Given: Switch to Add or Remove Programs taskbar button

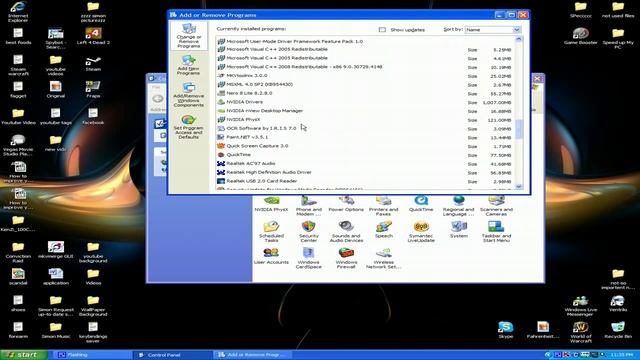Looking at the screenshot, I should point(252,355).
